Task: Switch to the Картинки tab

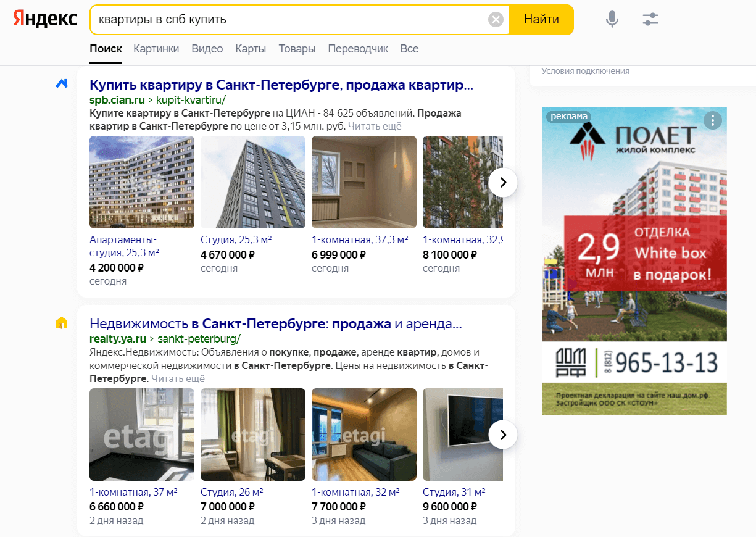Action: click(x=156, y=49)
